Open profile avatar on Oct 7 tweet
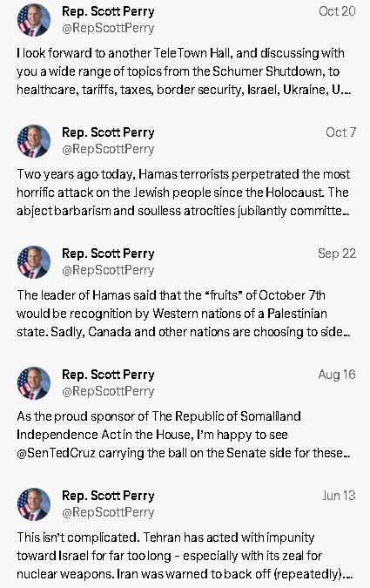Image resolution: width=370 pixels, height=588 pixels. point(34,141)
